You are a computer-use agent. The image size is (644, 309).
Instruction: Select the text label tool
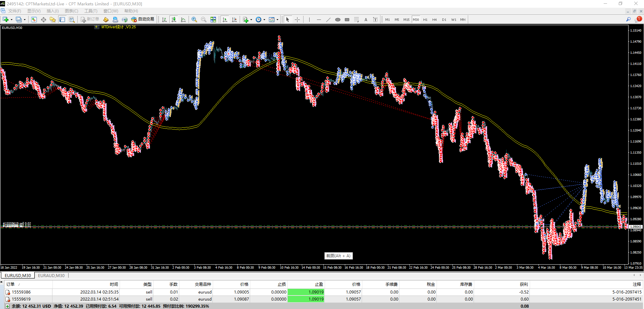(x=375, y=20)
